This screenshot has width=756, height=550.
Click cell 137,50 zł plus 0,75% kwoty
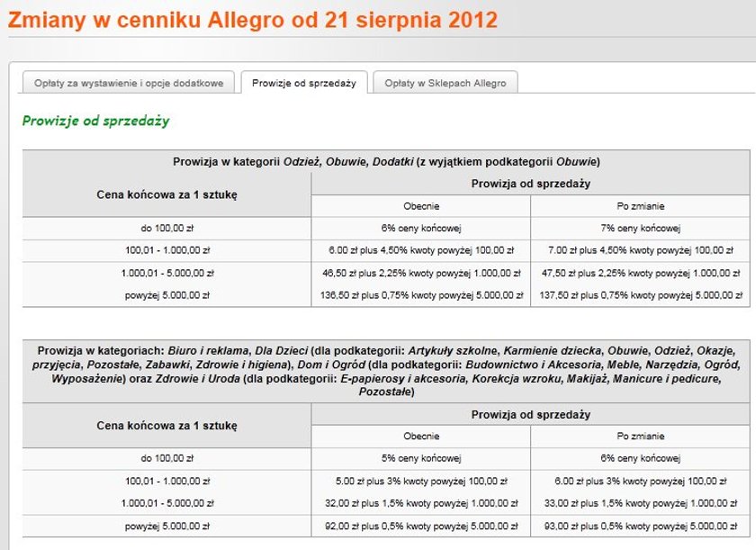click(640, 295)
